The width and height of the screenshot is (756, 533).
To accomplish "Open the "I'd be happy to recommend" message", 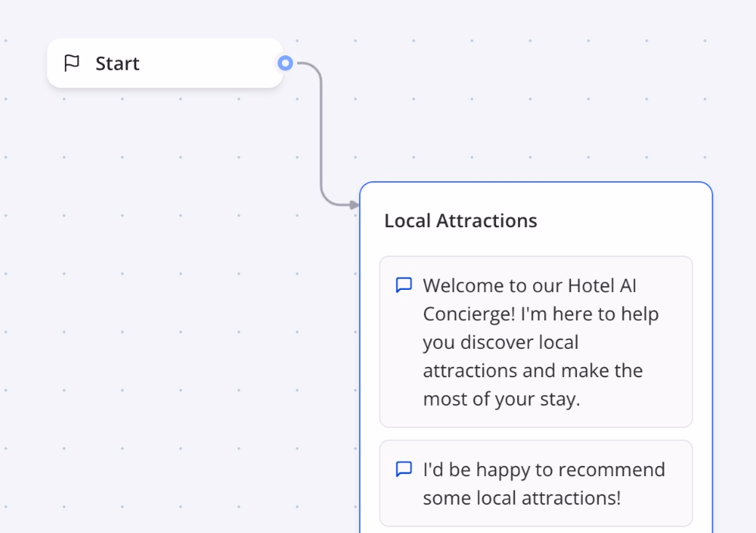I will coord(535,483).
